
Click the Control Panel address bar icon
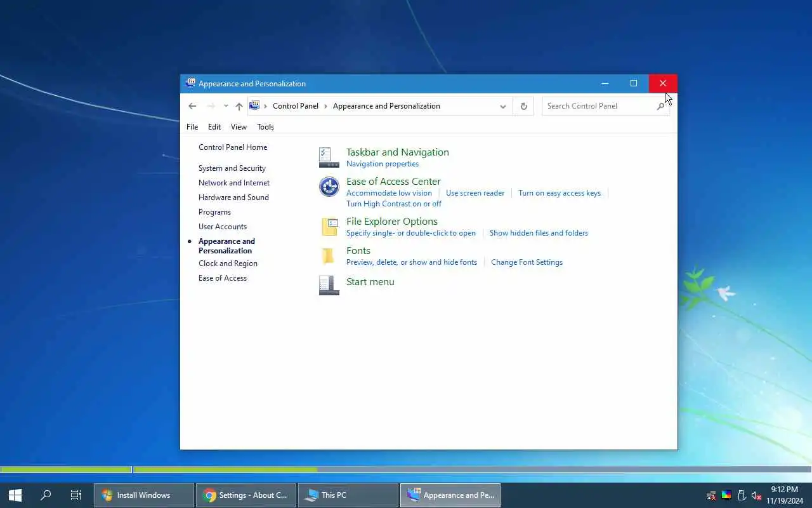(x=254, y=105)
